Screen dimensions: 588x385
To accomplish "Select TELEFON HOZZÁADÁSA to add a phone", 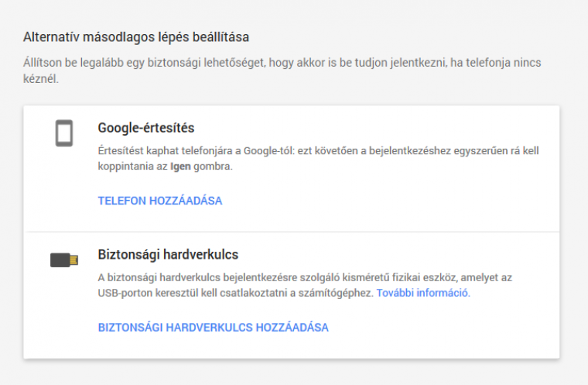I will click(x=160, y=201).
